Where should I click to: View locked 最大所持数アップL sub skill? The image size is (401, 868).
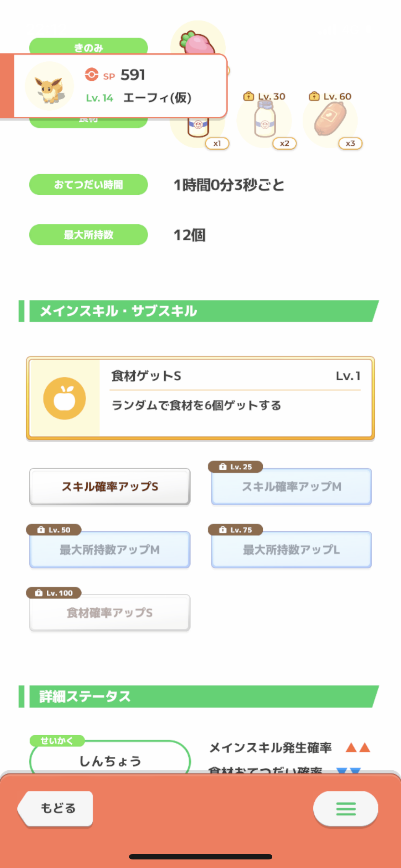tap(292, 549)
